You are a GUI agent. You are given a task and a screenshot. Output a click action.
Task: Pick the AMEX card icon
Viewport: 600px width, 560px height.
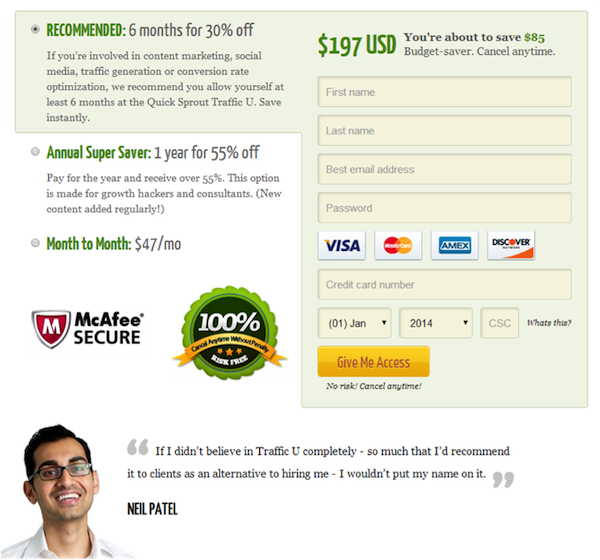coord(455,245)
